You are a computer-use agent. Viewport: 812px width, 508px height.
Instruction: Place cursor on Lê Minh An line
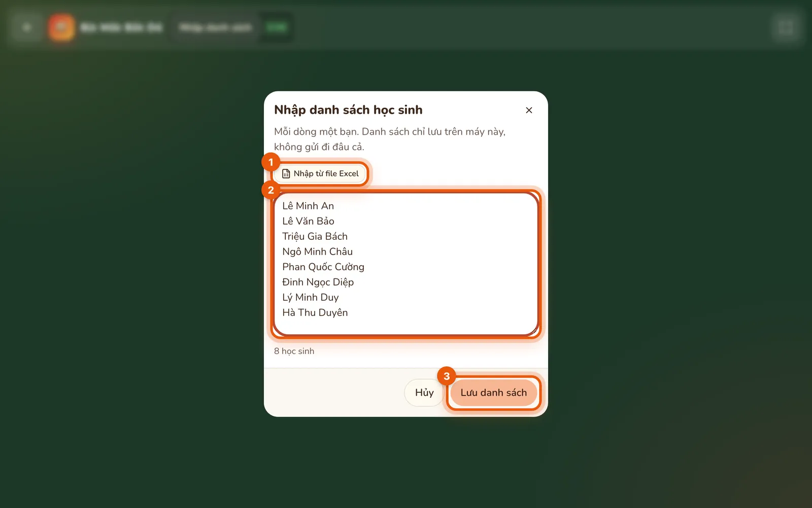point(308,206)
